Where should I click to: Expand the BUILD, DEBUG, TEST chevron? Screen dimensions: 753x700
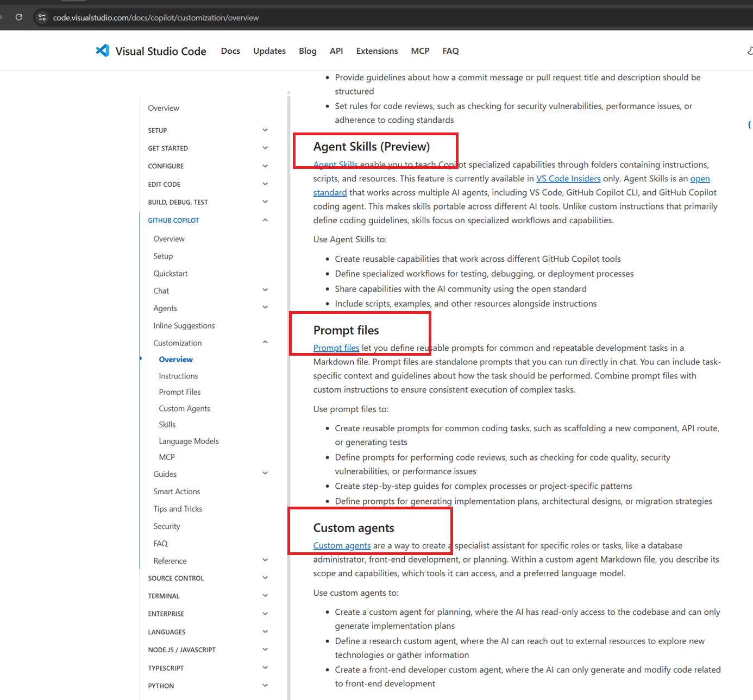[265, 201]
